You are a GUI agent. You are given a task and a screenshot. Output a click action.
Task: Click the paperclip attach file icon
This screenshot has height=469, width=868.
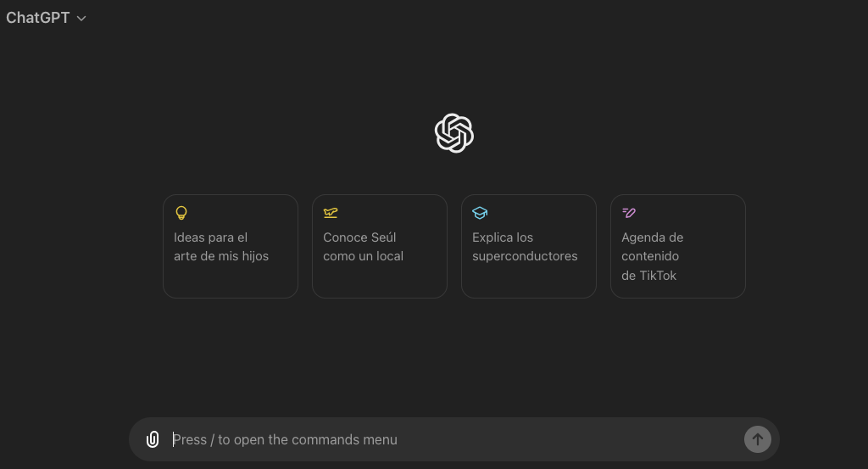coord(153,439)
